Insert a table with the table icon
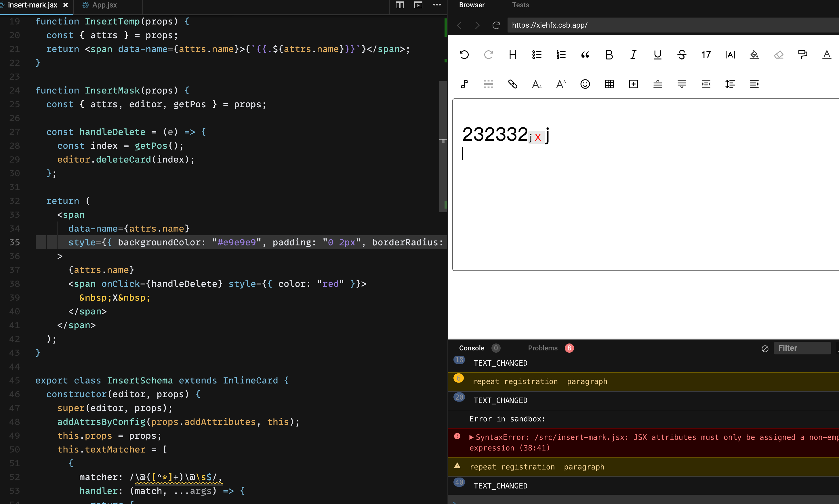This screenshot has width=839, height=504. coord(609,84)
